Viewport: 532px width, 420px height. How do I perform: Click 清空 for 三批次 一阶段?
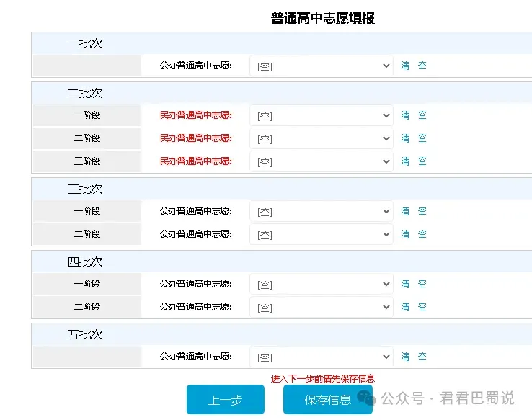point(414,211)
